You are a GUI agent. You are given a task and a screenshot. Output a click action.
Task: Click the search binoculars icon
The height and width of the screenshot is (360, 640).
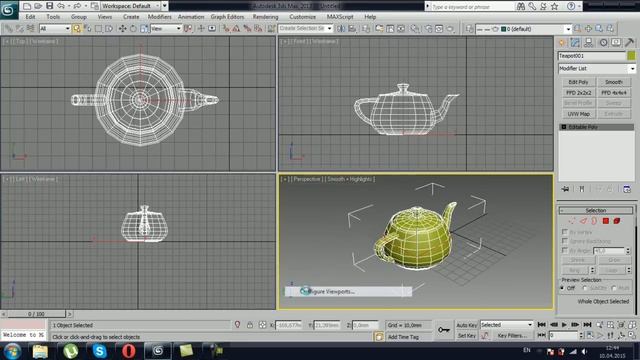(520, 6)
